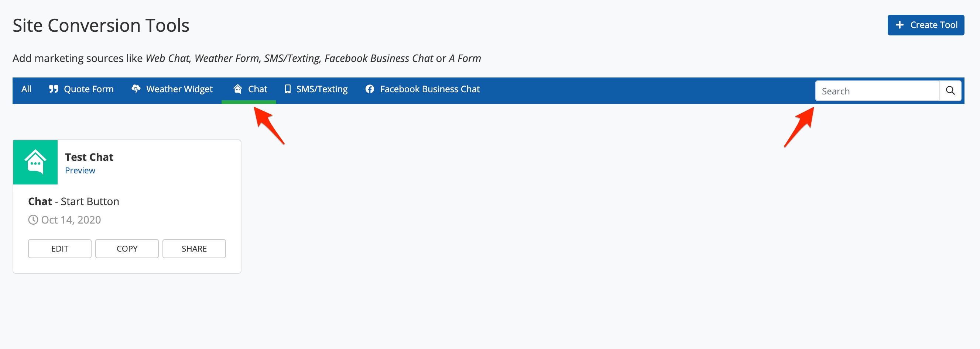This screenshot has height=349, width=980.
Task: Click COPY on the Test Chat card
Action: pyautogui.click(x=127, y=249)
